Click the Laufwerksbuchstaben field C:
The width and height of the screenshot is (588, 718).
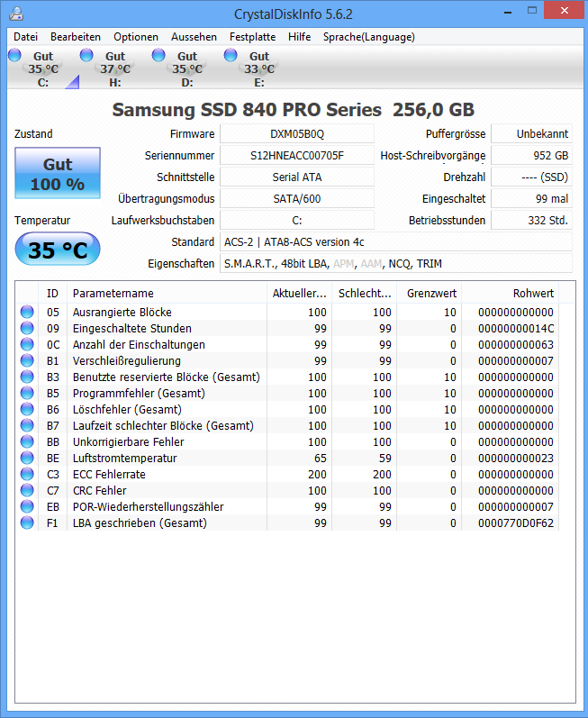coord(297,220)
